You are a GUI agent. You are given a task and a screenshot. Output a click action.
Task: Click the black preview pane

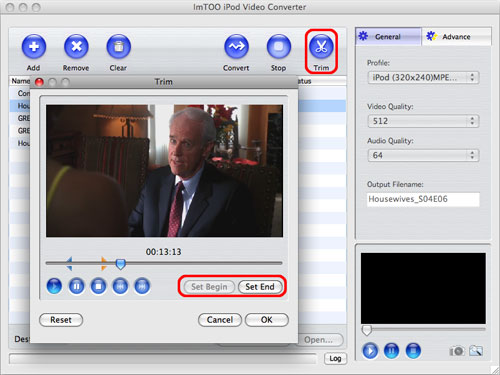423,288
